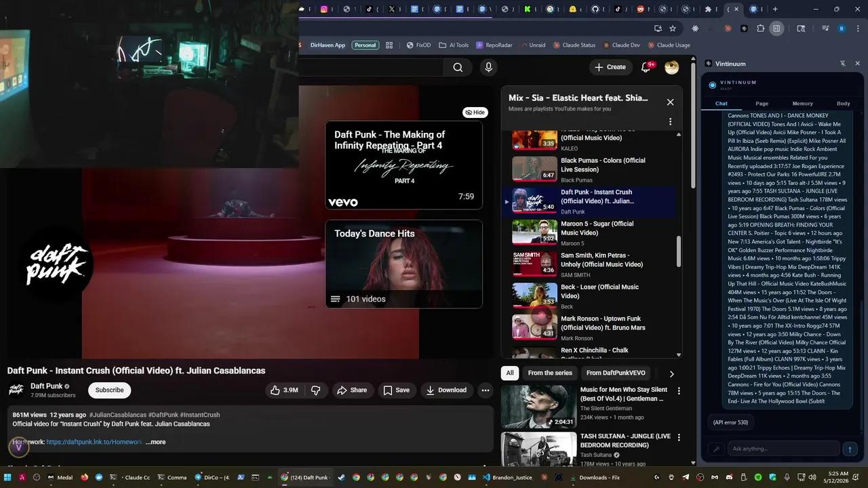Click the Mix playlist scrollbar thumb
The width and height of the screenshot is (868, 488).
point(679,251)
